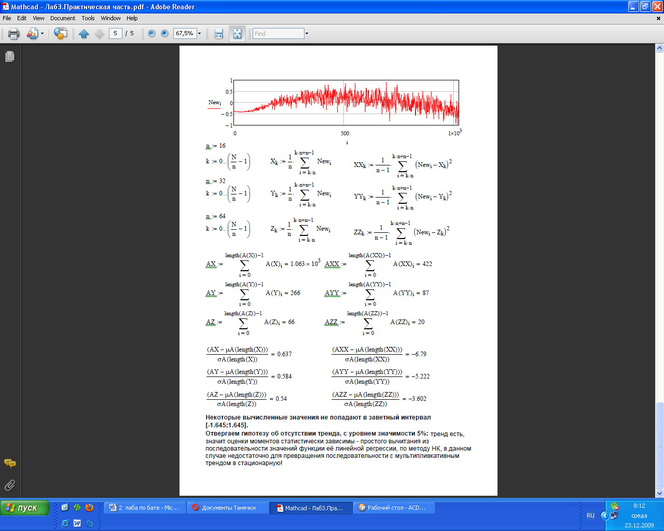Click the vertical scrollbar up arrow
Image resolution: width=664 pixels, height=531 pixels.
659,48
